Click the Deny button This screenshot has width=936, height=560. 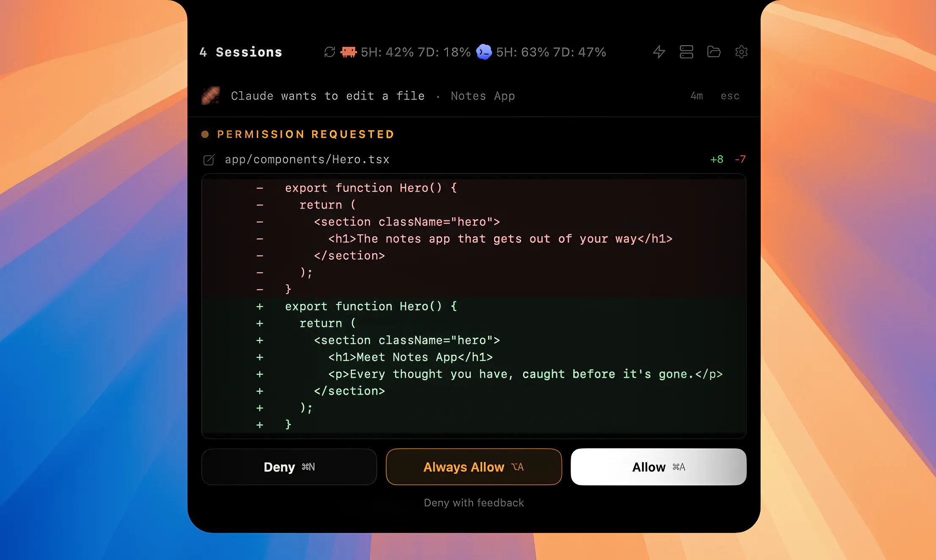289,467
